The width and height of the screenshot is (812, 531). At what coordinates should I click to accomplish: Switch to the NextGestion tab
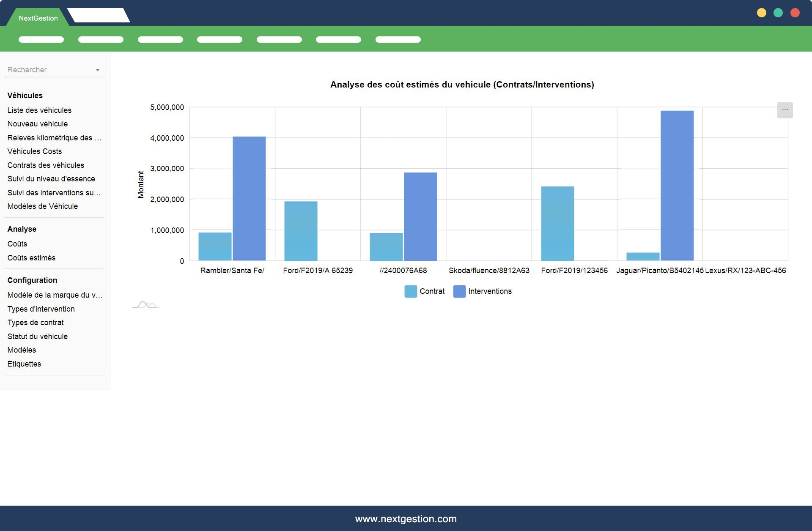point(38,18)
